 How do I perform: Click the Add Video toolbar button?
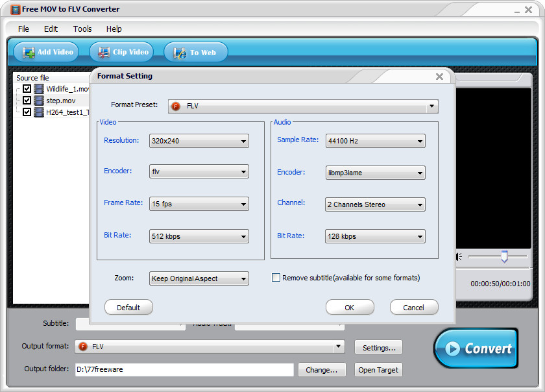point(46,52)
